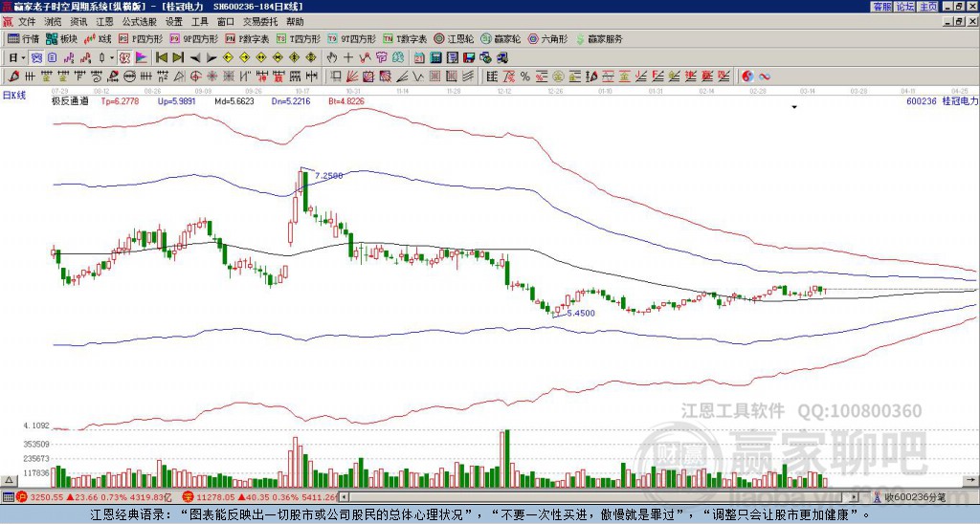The width and height of the screenshot is (980, 524).
Task: Click the blue infinity loop icon
Action: click(x=764, y=76)
